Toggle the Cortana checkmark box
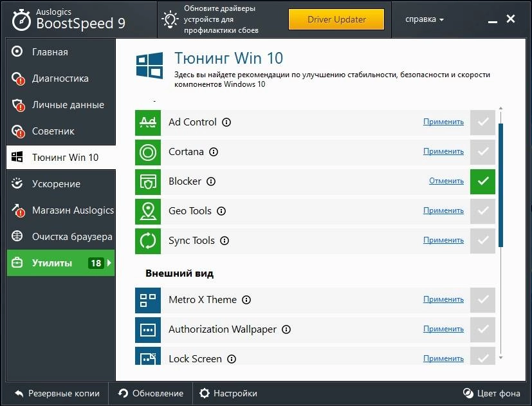The width and height of the screenshot is (532, 406). (x=483, y=152)
